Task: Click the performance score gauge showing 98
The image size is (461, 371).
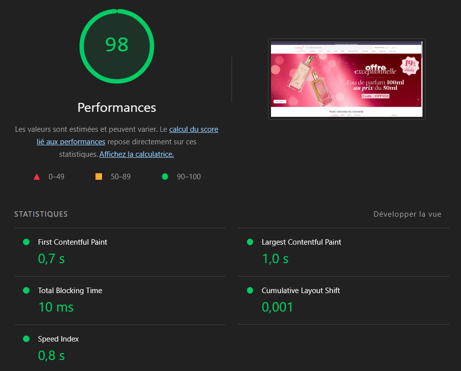Action: (117, 46)
